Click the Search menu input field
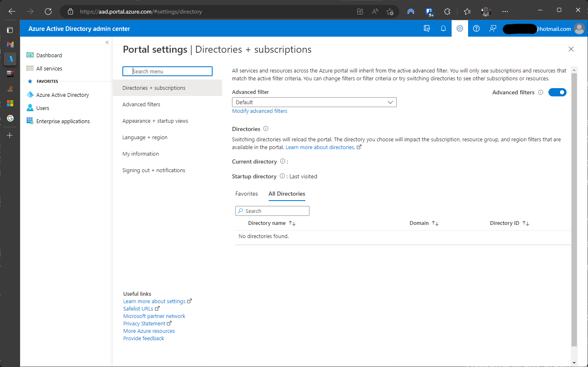The image size is (588, 367). 167,71
